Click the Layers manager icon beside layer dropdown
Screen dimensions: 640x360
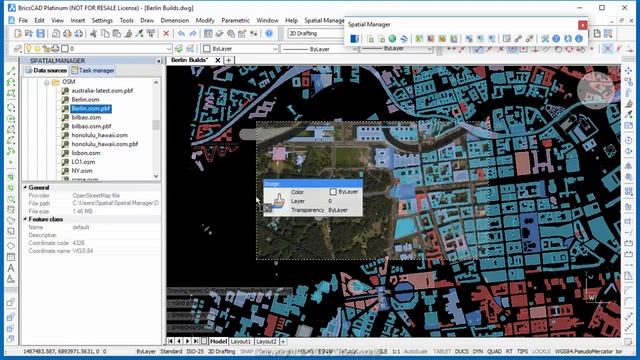coord(18,49)
